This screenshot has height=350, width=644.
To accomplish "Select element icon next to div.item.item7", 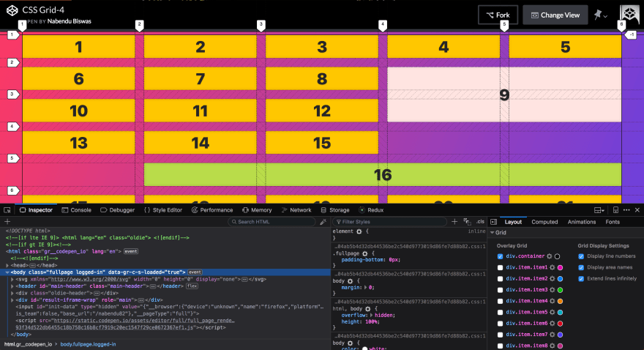I will (552, 335).
